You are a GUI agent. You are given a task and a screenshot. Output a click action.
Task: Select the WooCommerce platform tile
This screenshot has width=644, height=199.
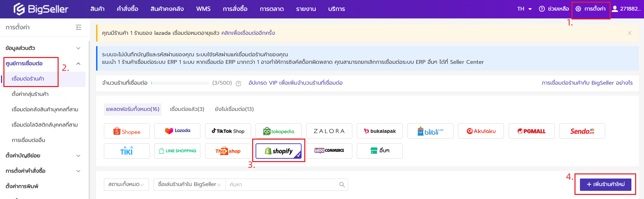pyautogui.click(x=329, y=151)
